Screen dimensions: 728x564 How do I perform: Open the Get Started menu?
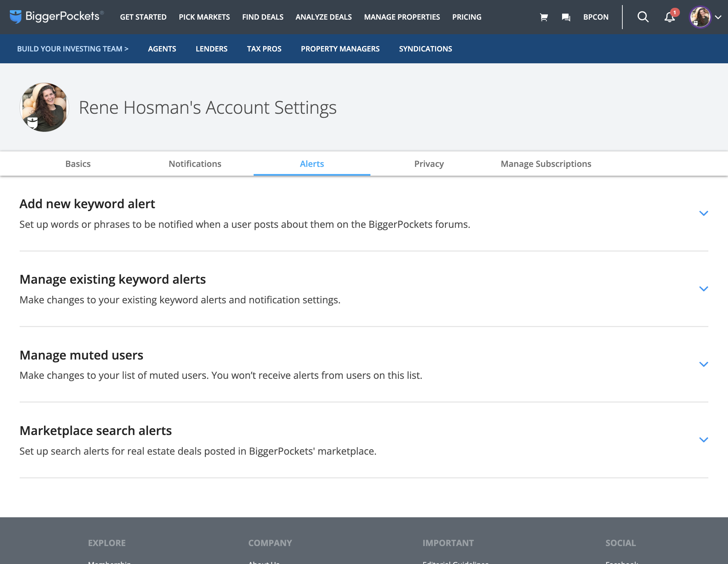point(143,17)
